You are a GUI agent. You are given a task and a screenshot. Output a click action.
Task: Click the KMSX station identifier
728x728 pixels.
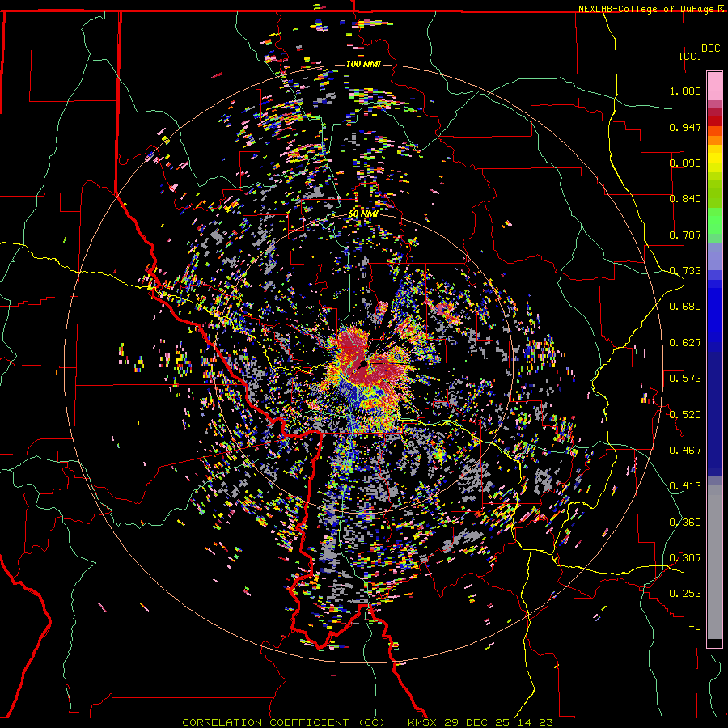pyautogui.click(x=423, y=722)
